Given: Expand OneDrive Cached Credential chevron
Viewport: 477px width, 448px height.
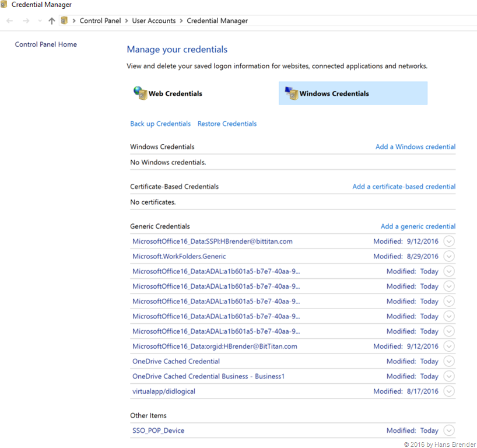Looking at the screenshot, I should 448,361.
